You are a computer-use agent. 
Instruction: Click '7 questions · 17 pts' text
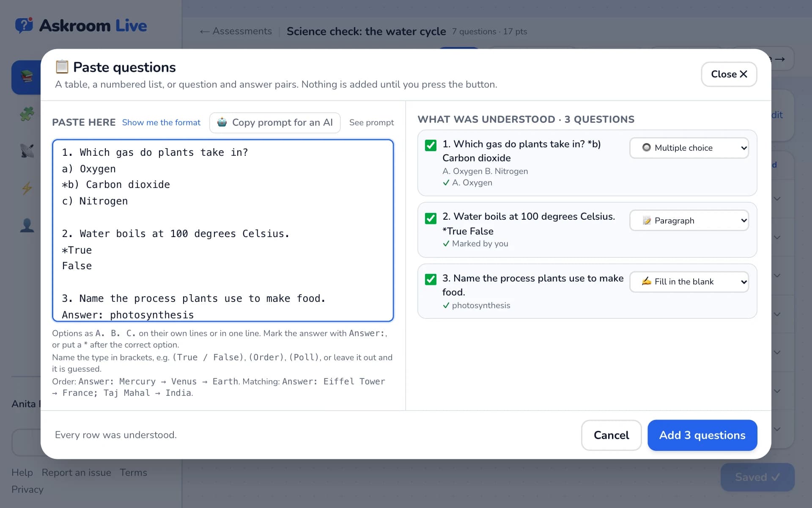coord(489,31)
